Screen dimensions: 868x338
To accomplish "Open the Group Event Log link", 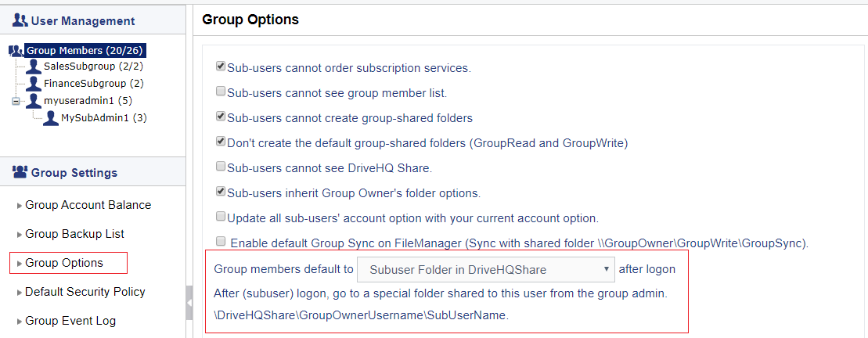I will click(70, 321).
